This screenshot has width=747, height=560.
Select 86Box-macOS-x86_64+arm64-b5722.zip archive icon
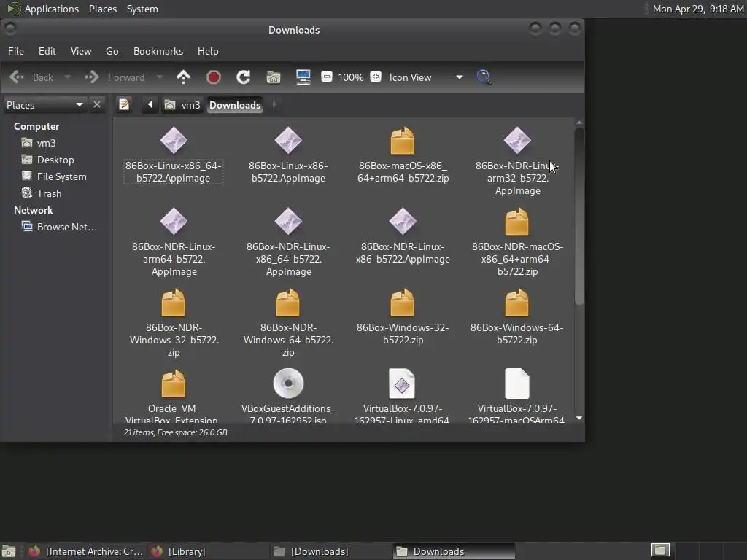(403, 140)
